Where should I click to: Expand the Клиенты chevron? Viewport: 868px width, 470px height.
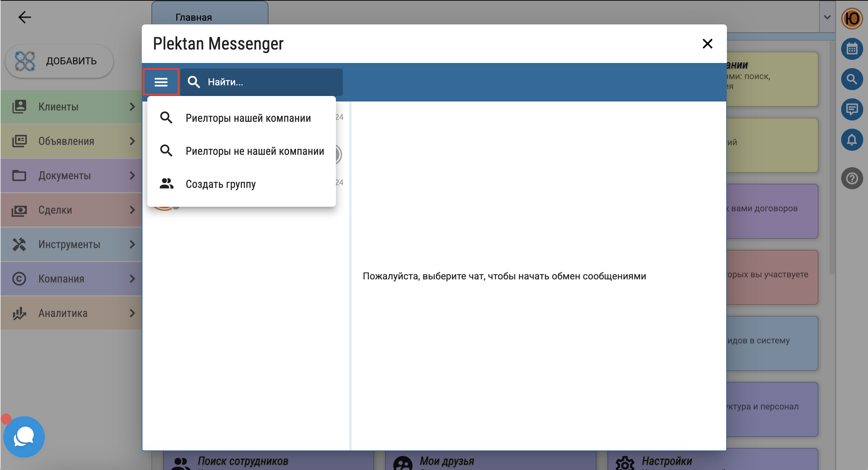pyautogui.click(x=132, y=107)
